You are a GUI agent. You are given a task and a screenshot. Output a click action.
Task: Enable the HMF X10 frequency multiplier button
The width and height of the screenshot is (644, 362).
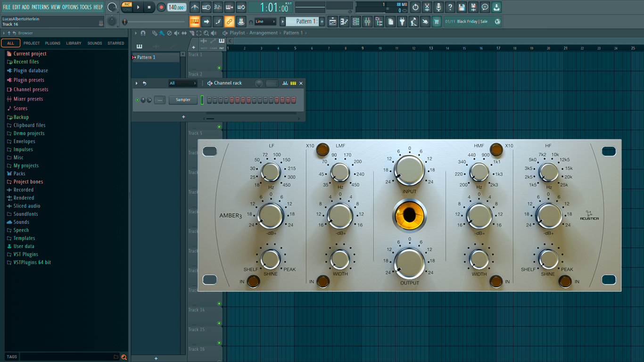[x=496, y=149]
